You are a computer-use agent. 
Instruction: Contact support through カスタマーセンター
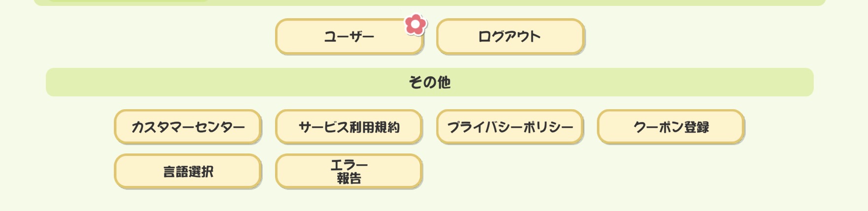point(188,127)
